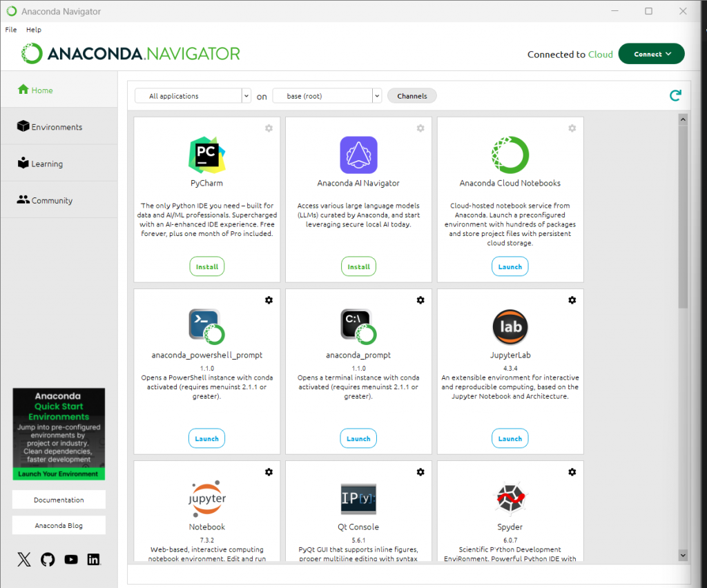Open Notebook tile gear options
Image resolution: width=707 pixels, height=588 pixels.
(269, 472)
